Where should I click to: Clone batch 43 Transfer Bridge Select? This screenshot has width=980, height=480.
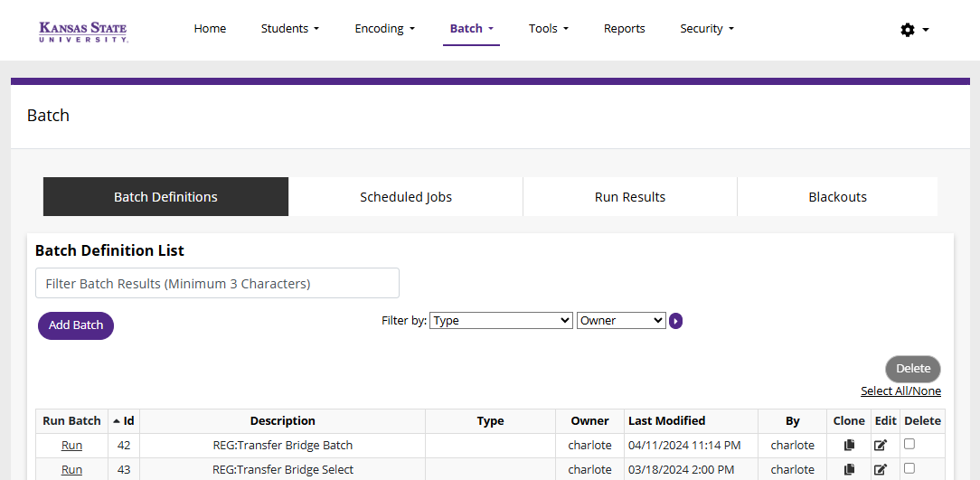tap(849, 469)
